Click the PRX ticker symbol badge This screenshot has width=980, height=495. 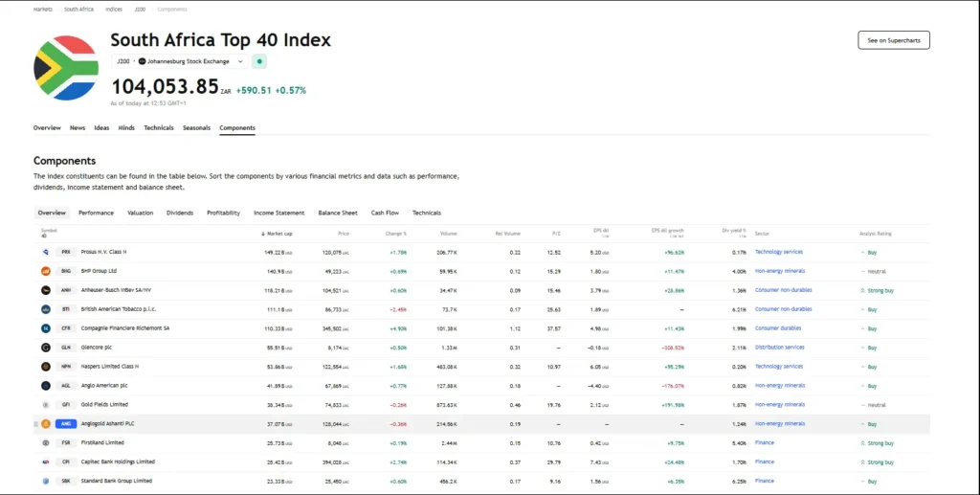[x=66, y=252]
